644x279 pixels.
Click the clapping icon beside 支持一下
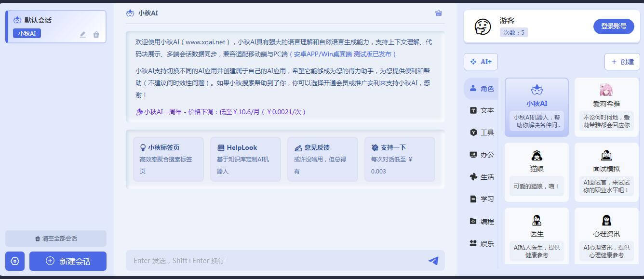[x=375, y=148]
